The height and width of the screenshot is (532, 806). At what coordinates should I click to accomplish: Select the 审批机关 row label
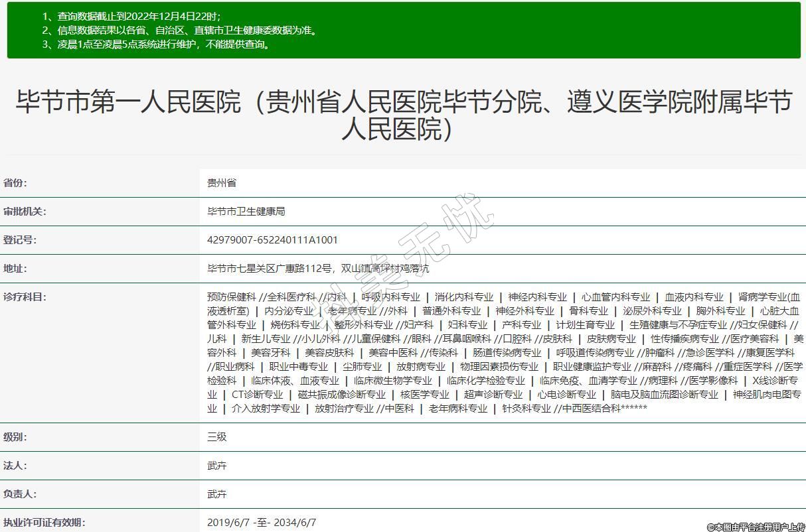25,212
